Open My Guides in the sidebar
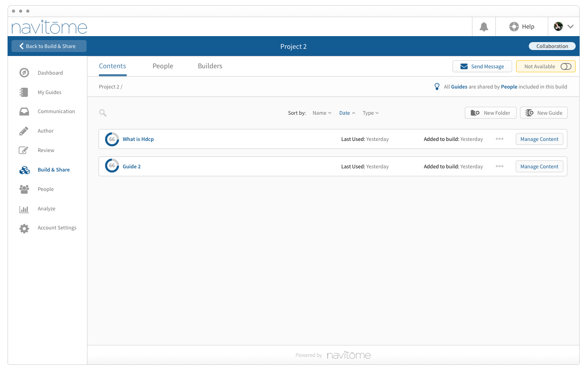Image resolution: width=588 pixels, height=372 pixels. pyautogui.click(x=49, y=92)
